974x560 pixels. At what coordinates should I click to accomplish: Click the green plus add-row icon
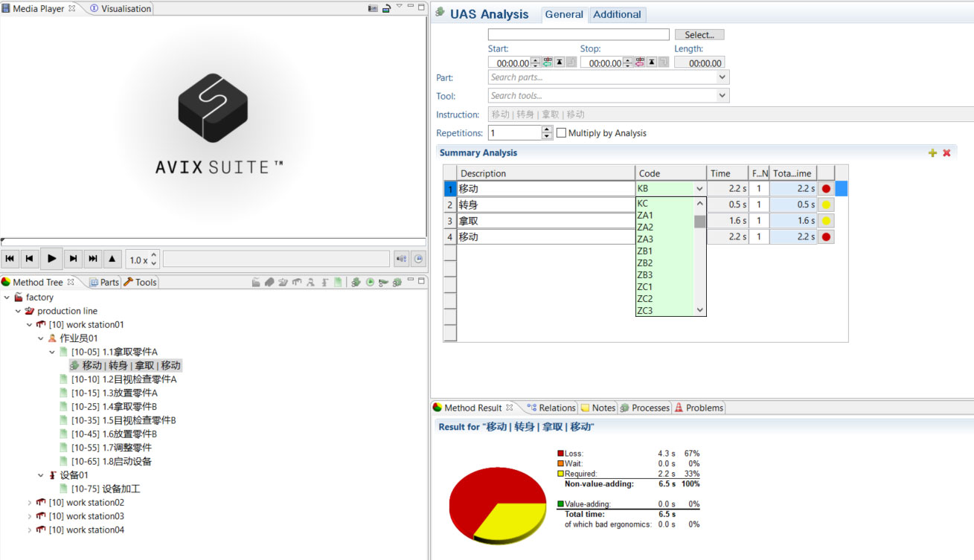pos(932,153)
